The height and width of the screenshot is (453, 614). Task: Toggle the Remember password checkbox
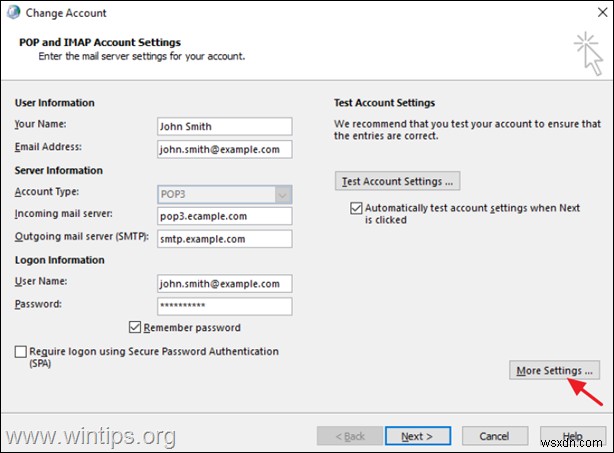click(x=136, y=327)
